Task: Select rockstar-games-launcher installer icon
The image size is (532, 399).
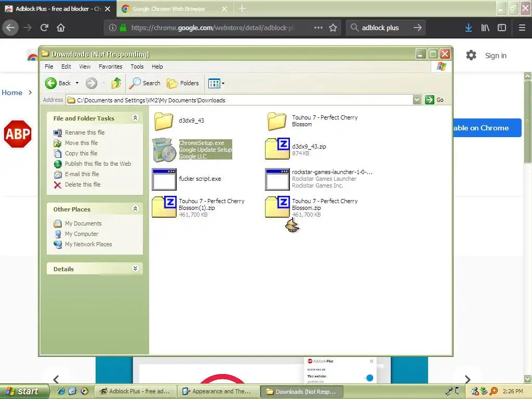Action: 277,179
